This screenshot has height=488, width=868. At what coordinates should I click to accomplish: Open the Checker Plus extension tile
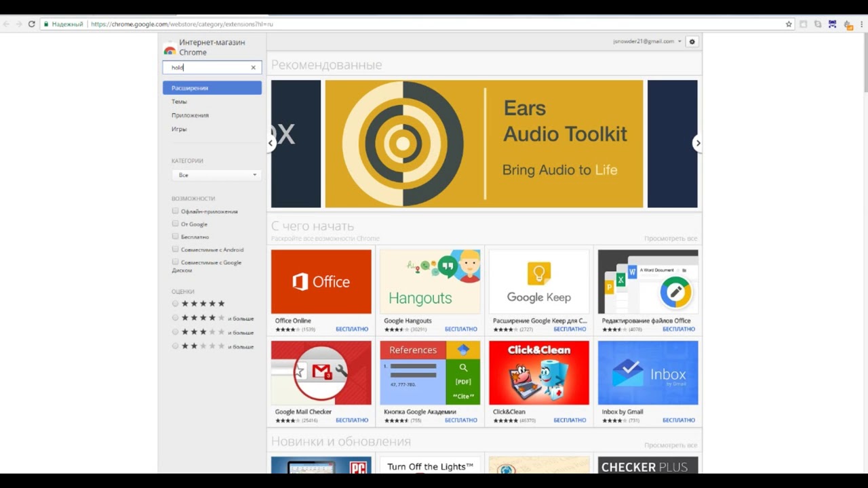click(x=648, y=465)
